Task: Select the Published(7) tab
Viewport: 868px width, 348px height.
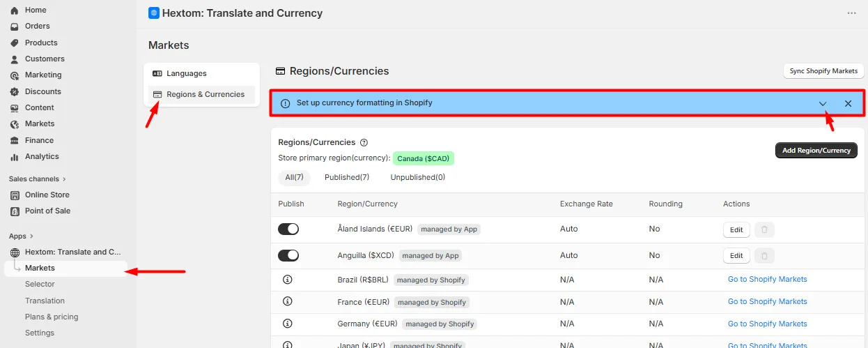Action: (347, 178)
